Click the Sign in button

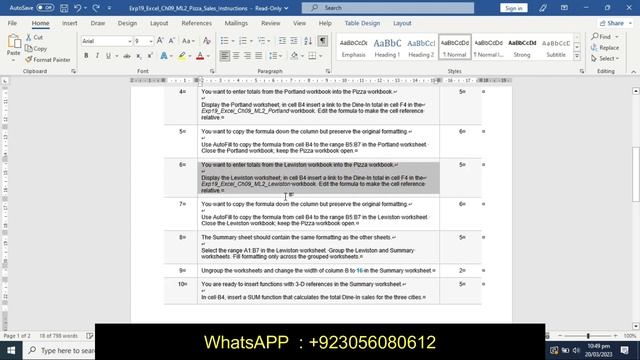513,8
